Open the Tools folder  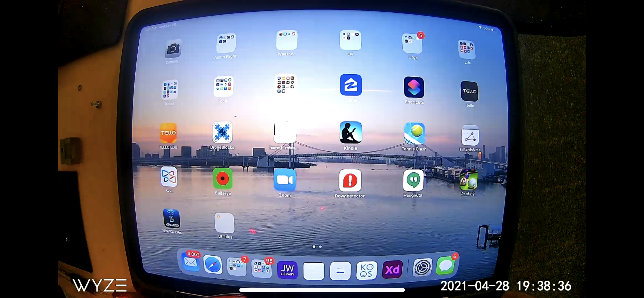223,86
